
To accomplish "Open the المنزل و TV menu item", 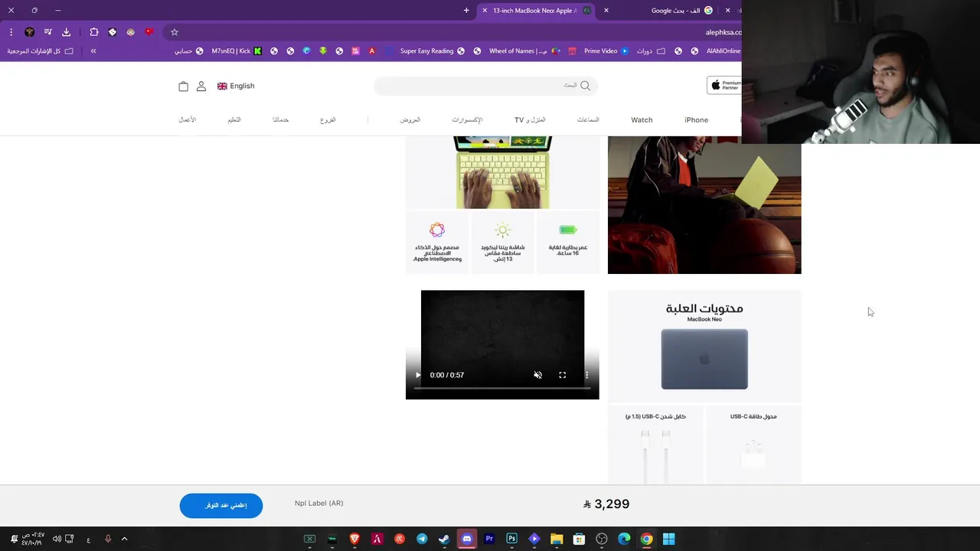I will pos(530,120).
